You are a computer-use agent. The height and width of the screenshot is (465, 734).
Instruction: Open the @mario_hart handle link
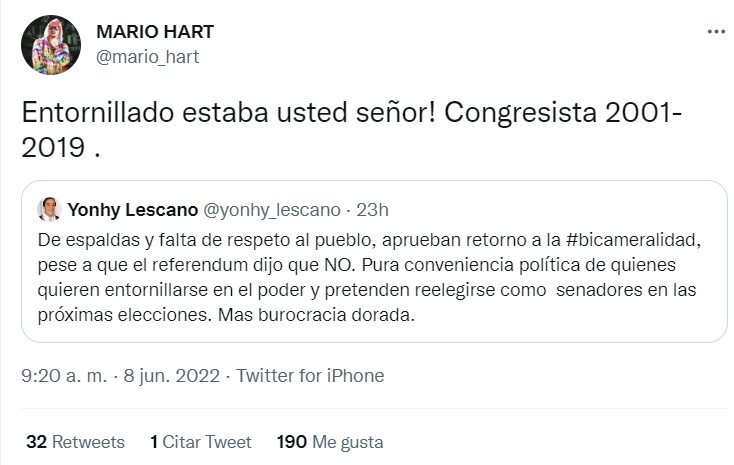147,57
